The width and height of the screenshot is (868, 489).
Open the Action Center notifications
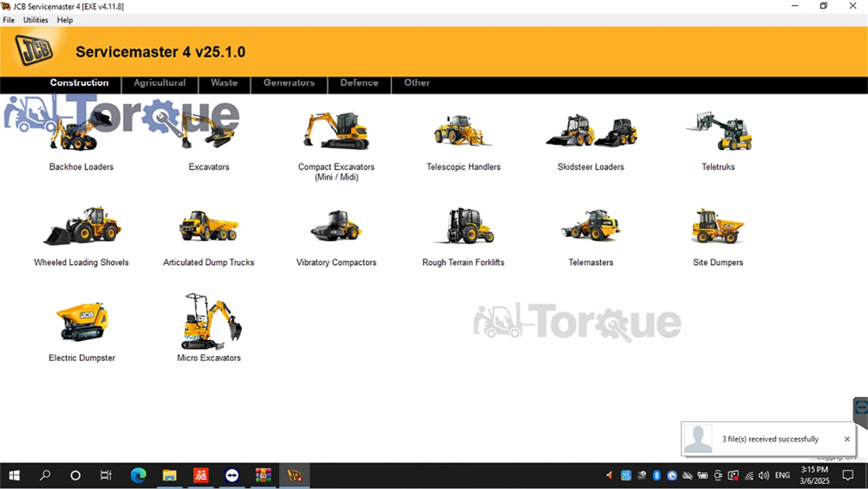tap(848, 476)
